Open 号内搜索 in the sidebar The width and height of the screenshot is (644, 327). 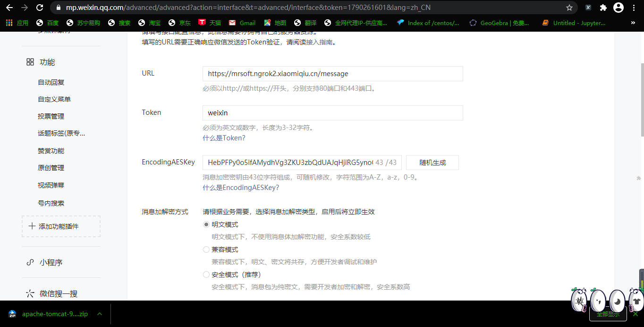(x=51, y=203)
